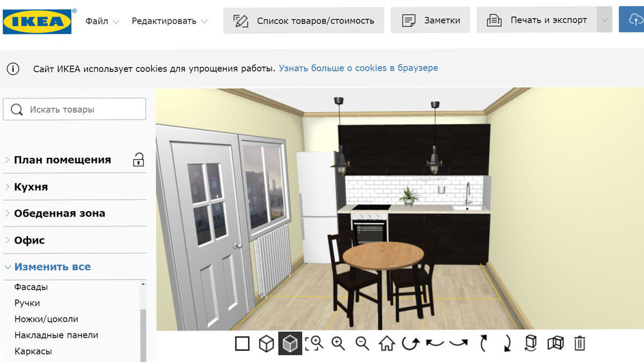Open the Список товаров/стоимость panel
Viewport: 644px width, 362px height.
pyautogui.click(x=304, y=20)
